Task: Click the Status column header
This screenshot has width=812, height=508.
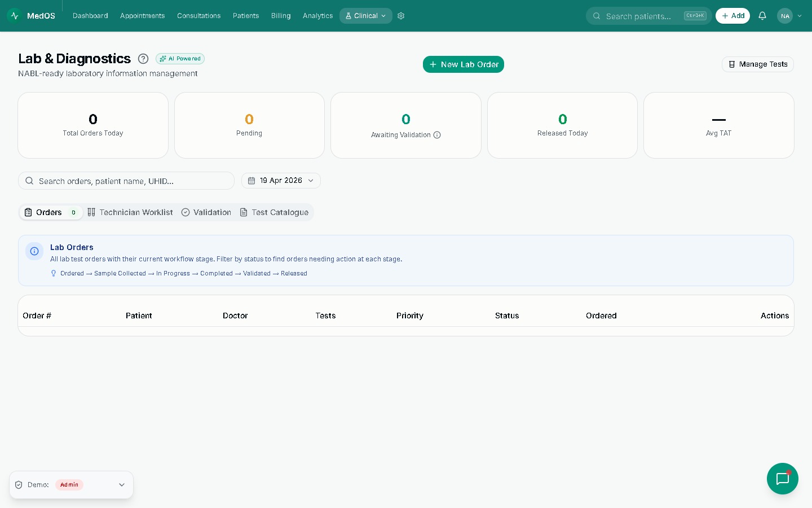Action: click(507, 316)
